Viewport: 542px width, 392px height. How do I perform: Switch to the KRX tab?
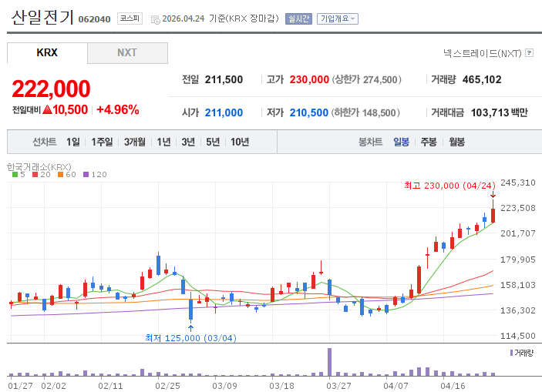[47, 53]
